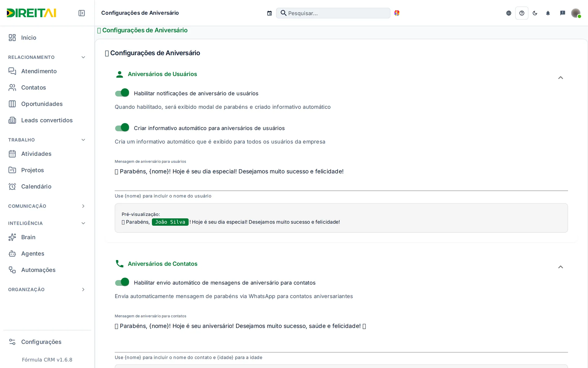Go to Início in the sidebar
The image size is (588, 368).
pos(47,38)
